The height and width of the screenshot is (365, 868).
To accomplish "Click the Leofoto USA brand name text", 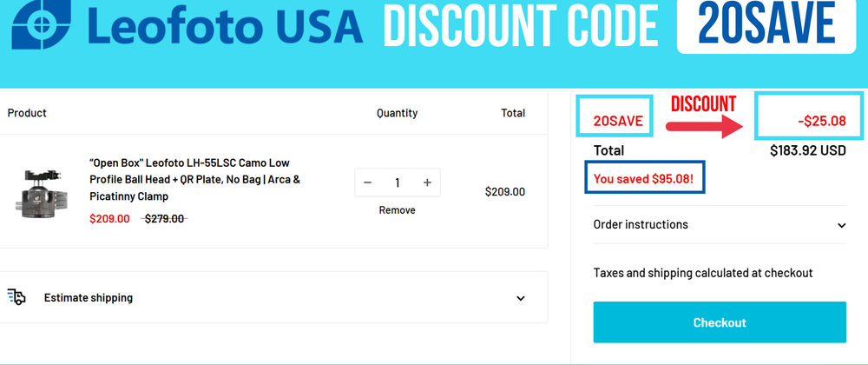I will tap(226, 26).
